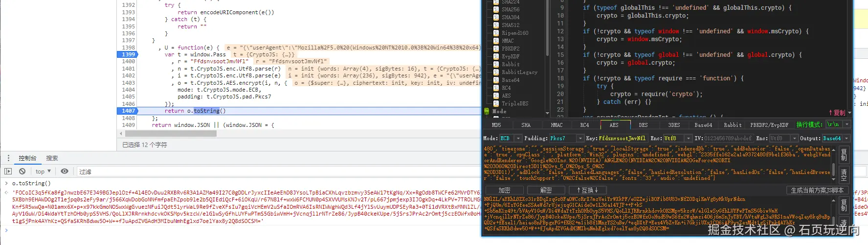
Task: Open the Rabbit algorithm tab
Action: click(733, 125)
